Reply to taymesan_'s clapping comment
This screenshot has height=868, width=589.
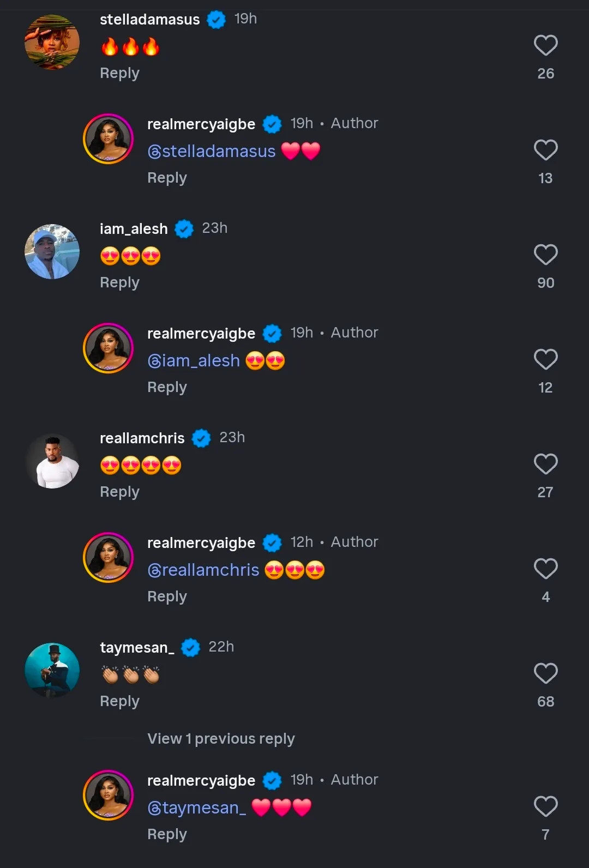(119, 701)
